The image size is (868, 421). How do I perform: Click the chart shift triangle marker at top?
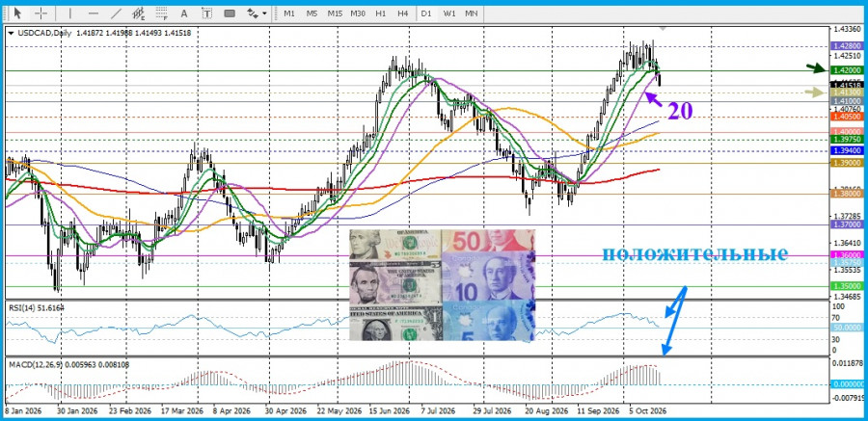(664, 28)
